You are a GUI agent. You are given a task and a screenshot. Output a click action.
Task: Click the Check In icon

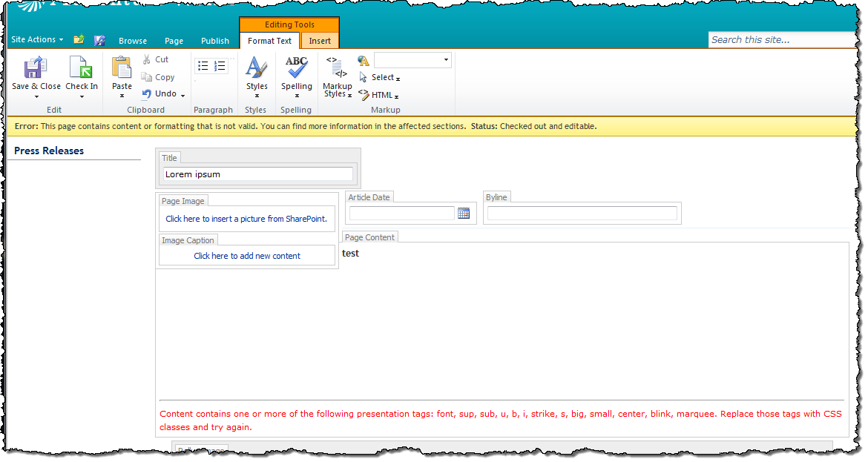pyautogui.click(x=81, y=67)
